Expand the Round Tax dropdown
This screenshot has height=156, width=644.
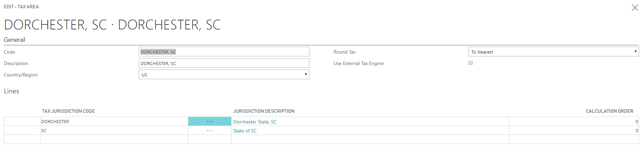point(554,52)
